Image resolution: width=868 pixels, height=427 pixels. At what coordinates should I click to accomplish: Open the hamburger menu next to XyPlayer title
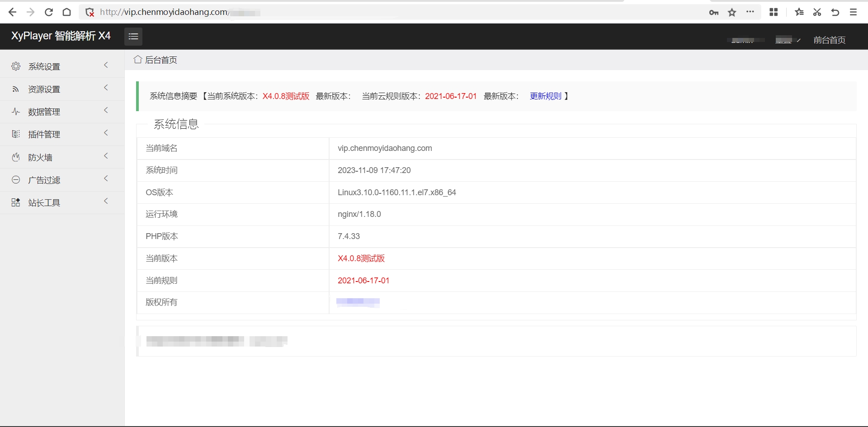coord(133,36)
